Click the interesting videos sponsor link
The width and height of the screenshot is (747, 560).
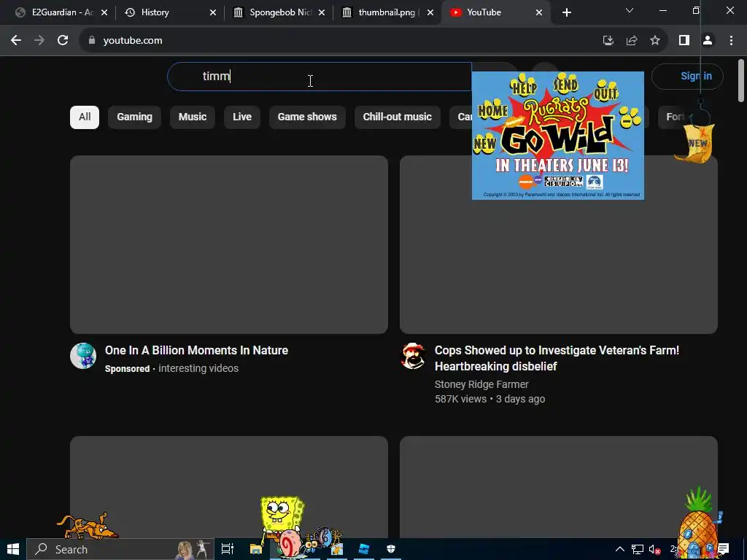[x=198, y=368]
